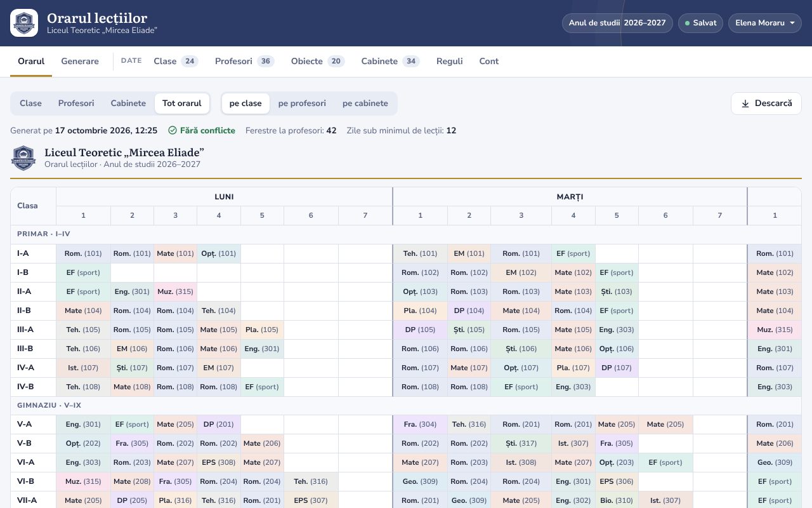Click the Descarcă button
This screenshot has width=812, height=508.
tap(766, 104)
